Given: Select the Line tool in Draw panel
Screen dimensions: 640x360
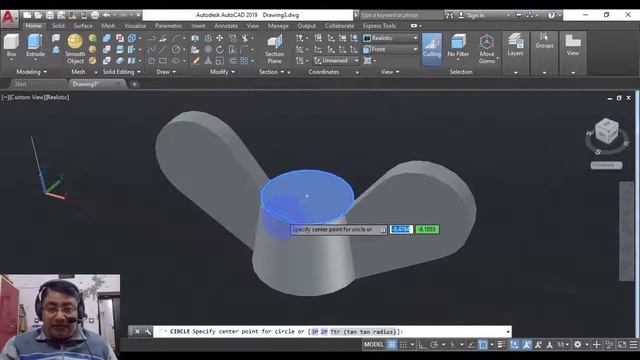Looking at the screenshot, I should 163,49.
